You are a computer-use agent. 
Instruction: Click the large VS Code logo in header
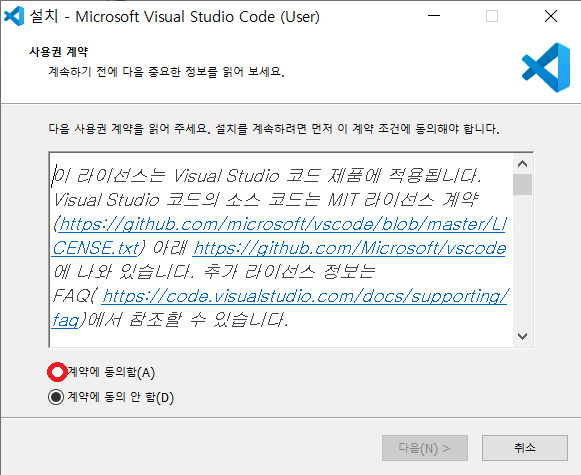click(546, 67)
